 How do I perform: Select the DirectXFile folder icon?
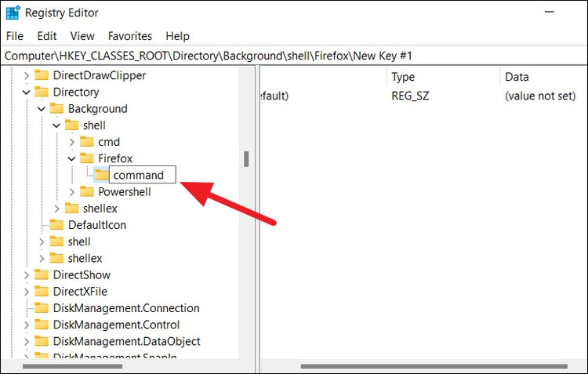tap(42, 292)
